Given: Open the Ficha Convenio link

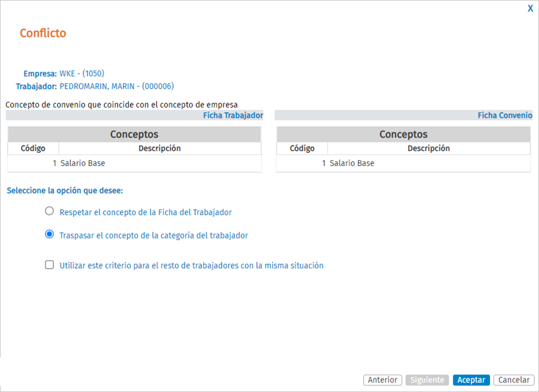Looking at the screenshot, I should click(x=505, y=115).
